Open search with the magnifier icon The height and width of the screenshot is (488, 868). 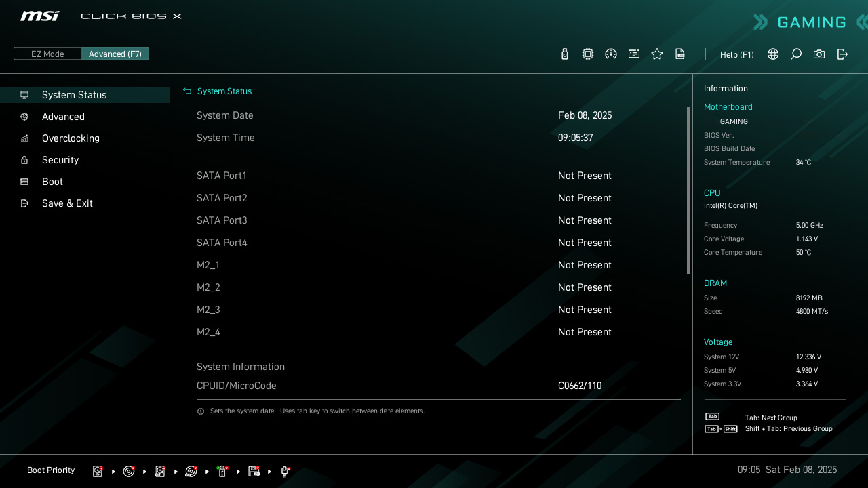click(796, 54)
